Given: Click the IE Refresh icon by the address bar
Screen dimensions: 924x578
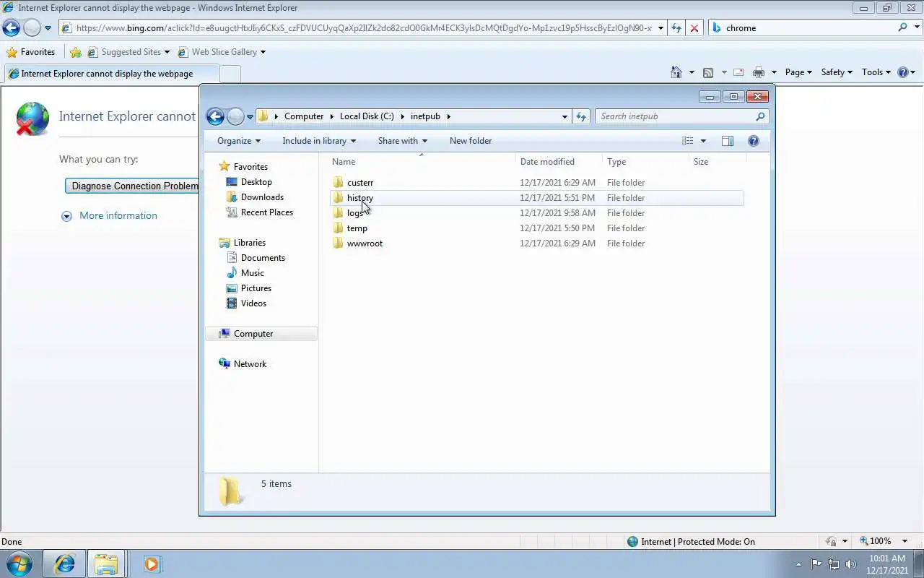Looking at the screenshot, I should 676,28.
